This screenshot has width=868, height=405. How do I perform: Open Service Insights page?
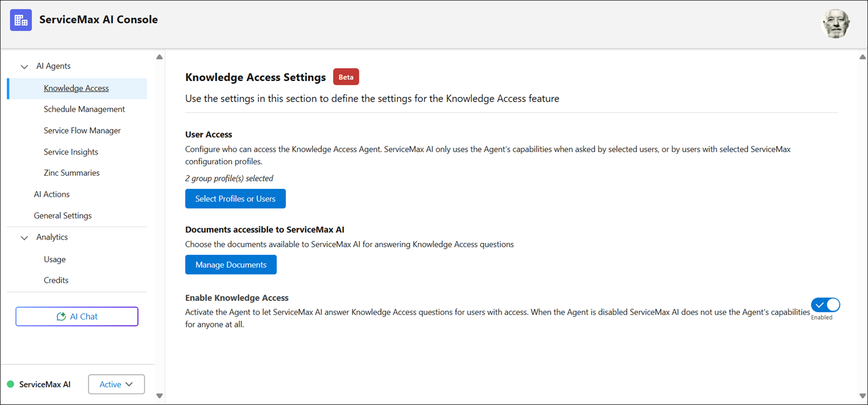coord(71,152)
